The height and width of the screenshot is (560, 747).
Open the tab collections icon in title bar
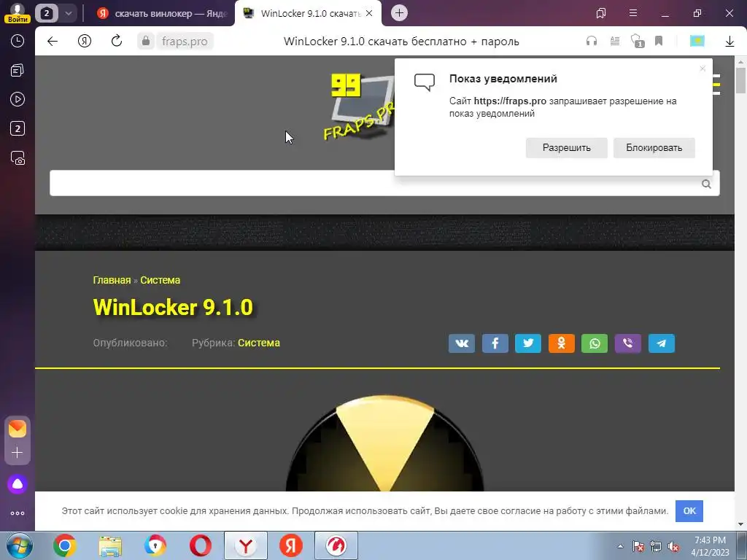pos(601,13)
